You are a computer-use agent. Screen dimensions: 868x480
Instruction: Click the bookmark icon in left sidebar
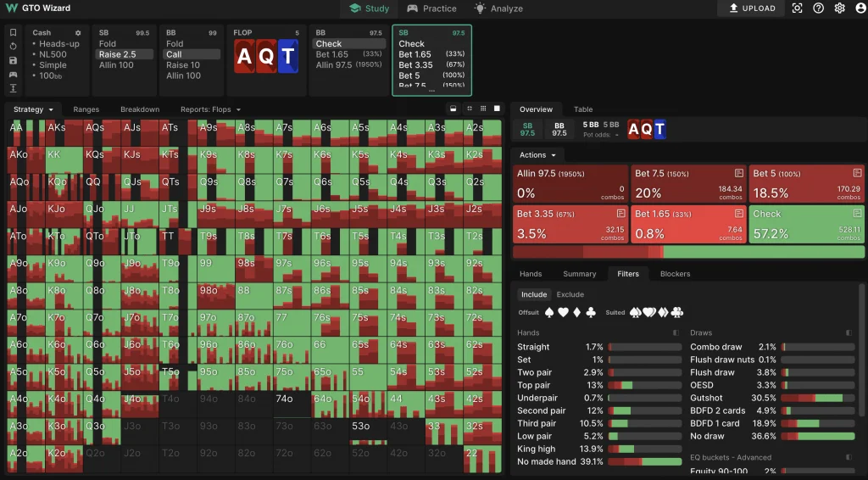coord(14,32)
